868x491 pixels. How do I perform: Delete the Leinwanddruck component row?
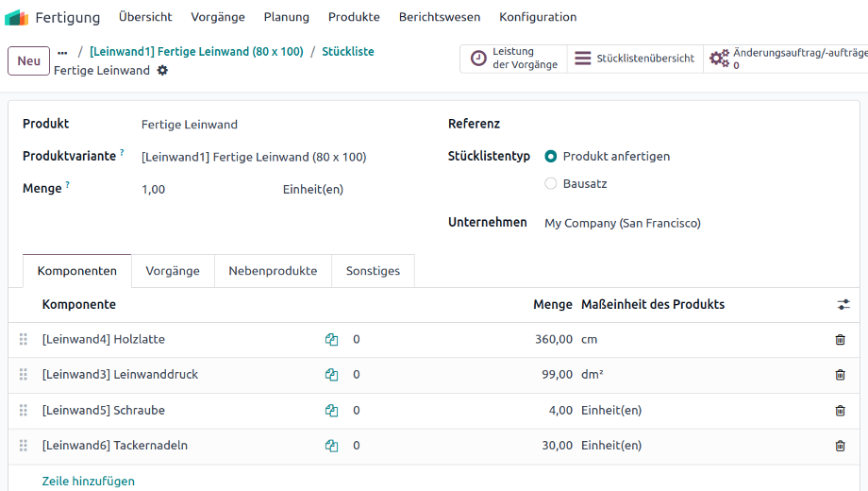[x=840, y=375]
